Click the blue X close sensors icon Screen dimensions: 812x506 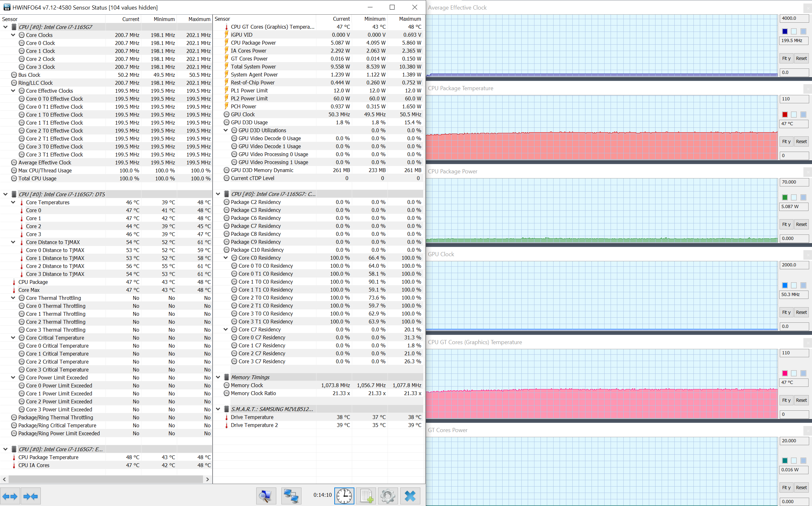[x=410, y=496]
